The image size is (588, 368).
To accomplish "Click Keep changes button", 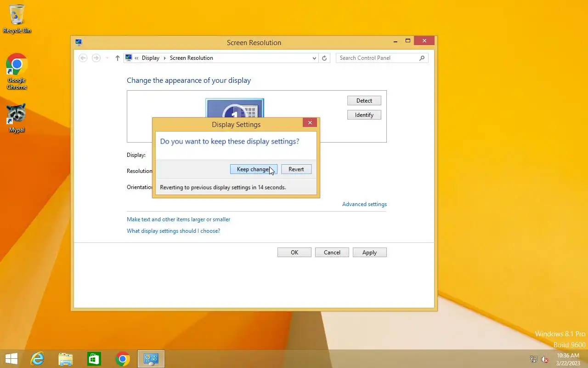I will pos(254,169).
